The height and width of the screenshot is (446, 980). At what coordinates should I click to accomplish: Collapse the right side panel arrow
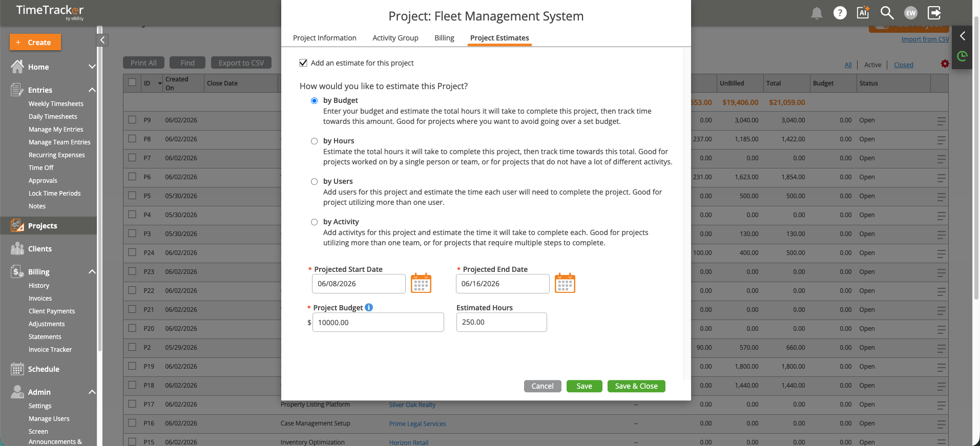[962, 36]
